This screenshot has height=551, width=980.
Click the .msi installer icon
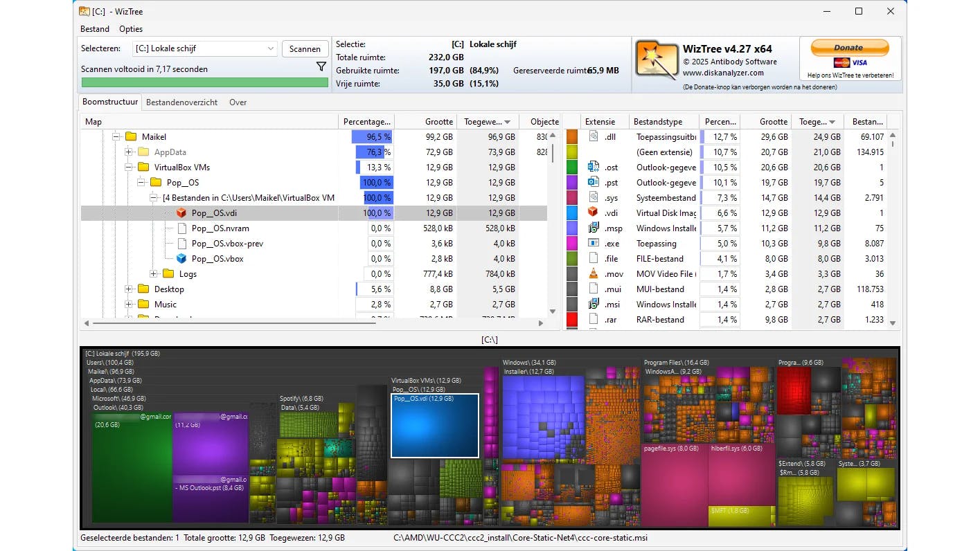593,304
